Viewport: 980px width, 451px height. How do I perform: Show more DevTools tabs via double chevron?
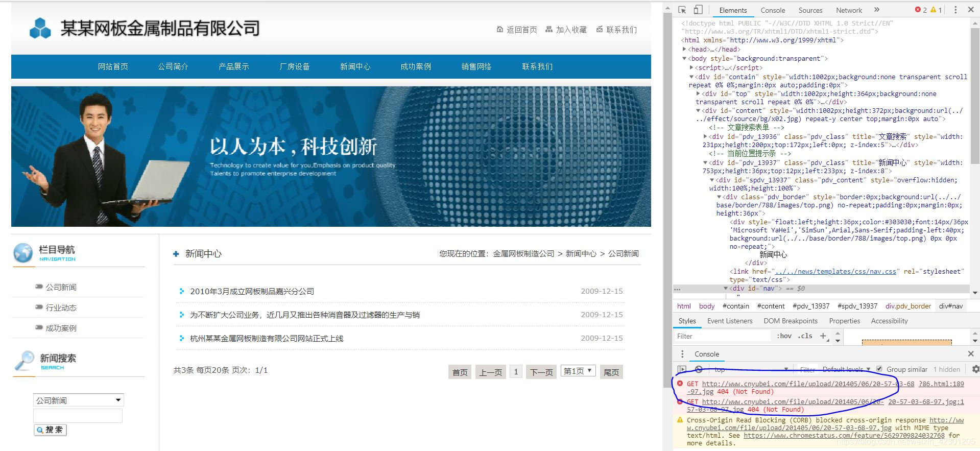coord(877,10)
